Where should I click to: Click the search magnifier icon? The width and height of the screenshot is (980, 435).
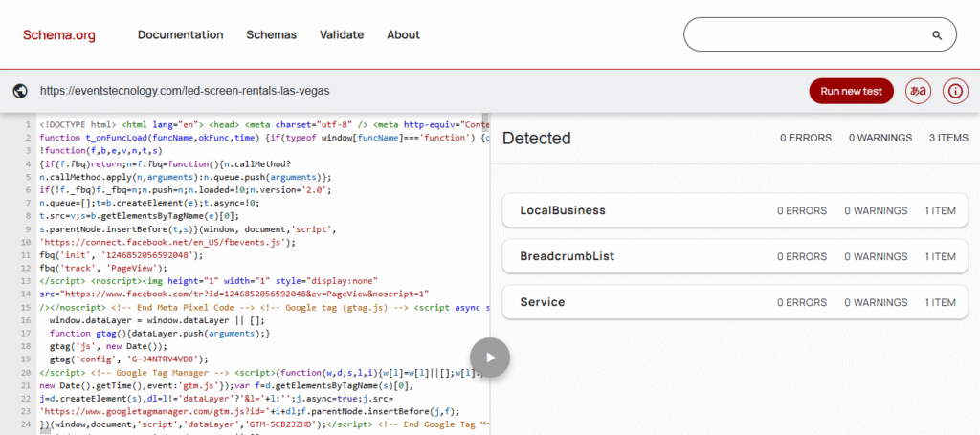point(936,35)
